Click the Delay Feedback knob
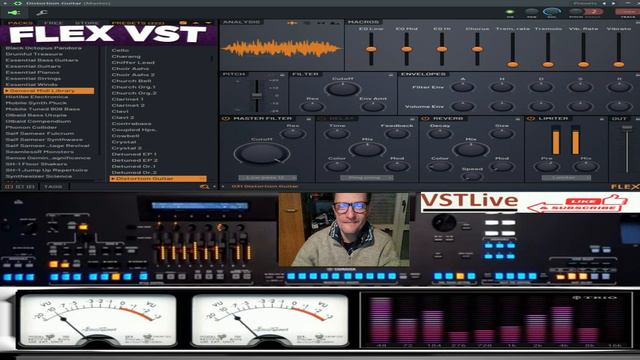 coord(397,134)
